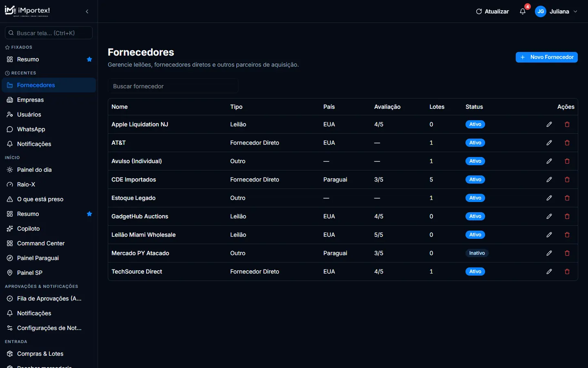Delete the TechSource Direct supplier
This screenshot has height=368, width=588.
tap(567, 272)
